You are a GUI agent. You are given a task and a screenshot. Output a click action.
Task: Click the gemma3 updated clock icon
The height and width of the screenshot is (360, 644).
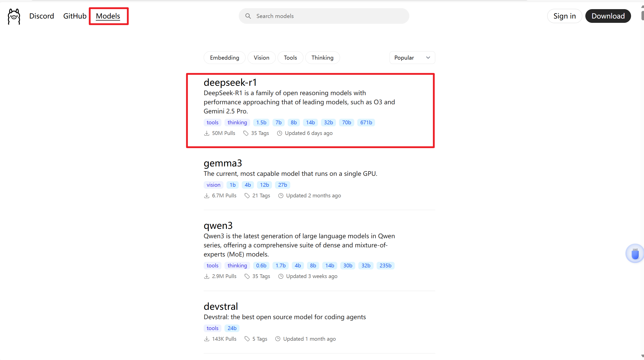point(281,196)
